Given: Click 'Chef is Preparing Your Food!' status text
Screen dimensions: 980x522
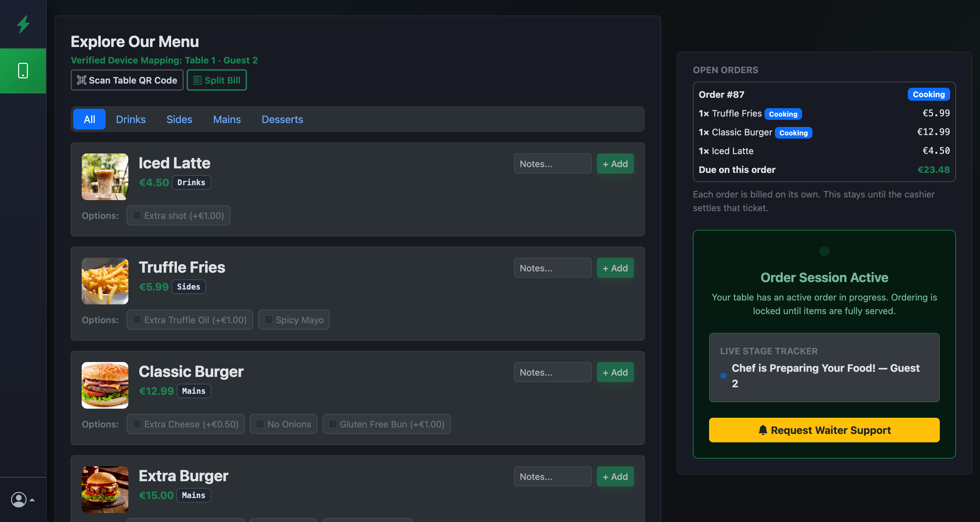Looking at the screenshot, I should coord(803,368).
